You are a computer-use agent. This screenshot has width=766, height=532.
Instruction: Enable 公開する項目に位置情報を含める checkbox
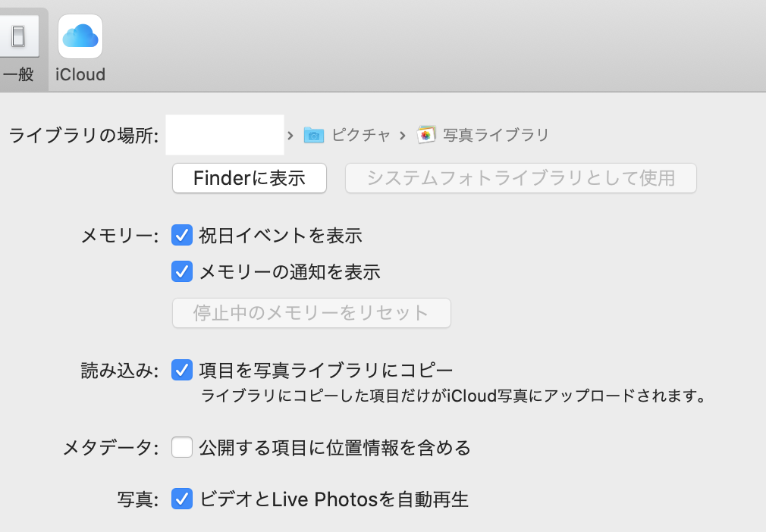click(182, 448)
